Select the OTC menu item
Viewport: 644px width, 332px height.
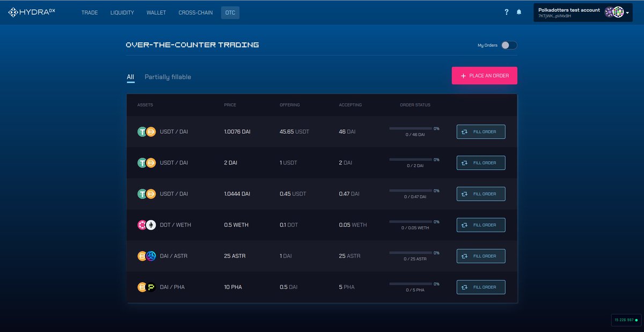point(230,12)
